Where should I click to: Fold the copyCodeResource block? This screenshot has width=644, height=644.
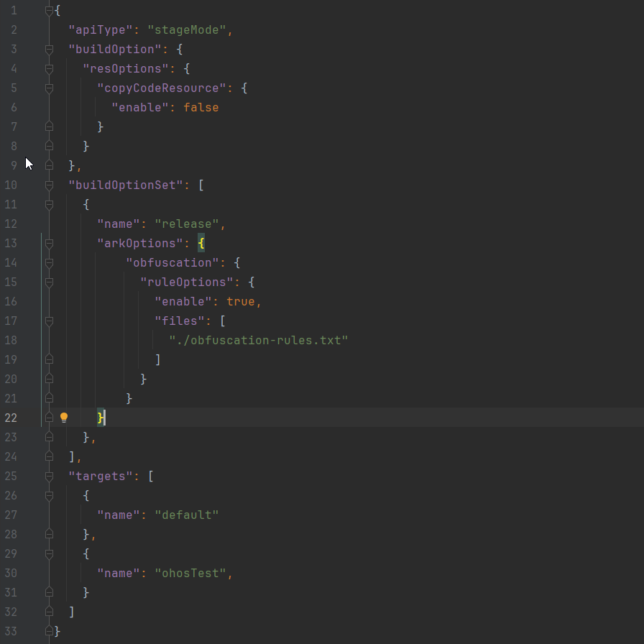click(x=49, y=88)
